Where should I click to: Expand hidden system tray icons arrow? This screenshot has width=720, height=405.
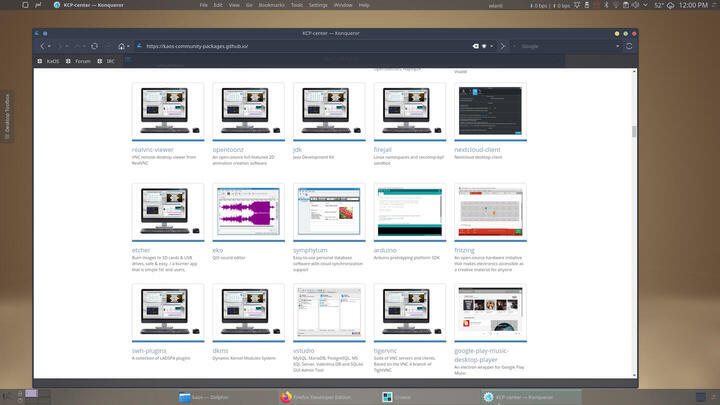tap(645, 5)
